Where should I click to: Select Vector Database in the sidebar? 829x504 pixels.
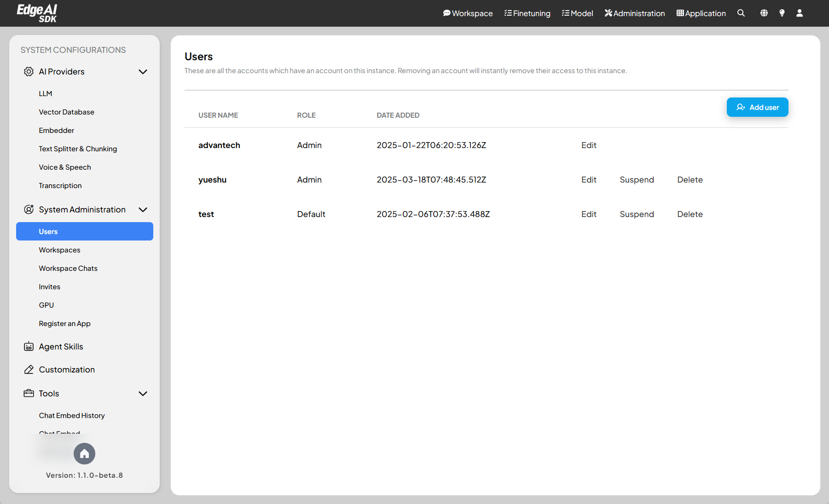66,112
